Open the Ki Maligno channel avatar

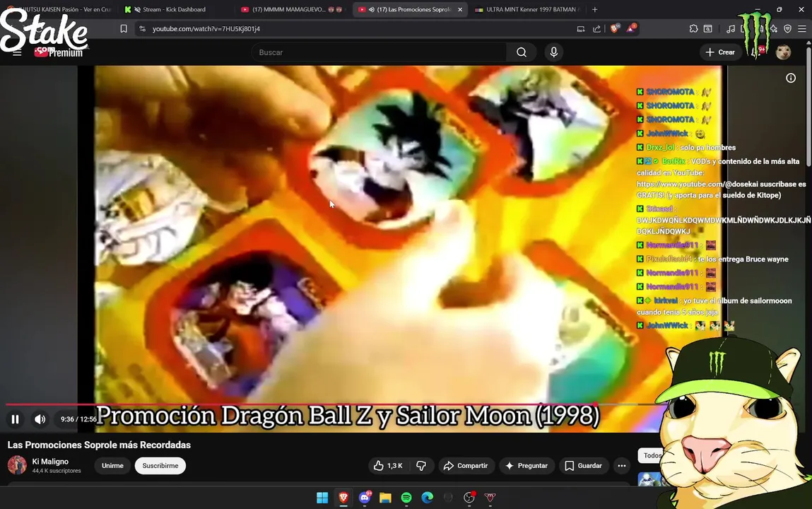pyautogui.click(x=16, y=465)
